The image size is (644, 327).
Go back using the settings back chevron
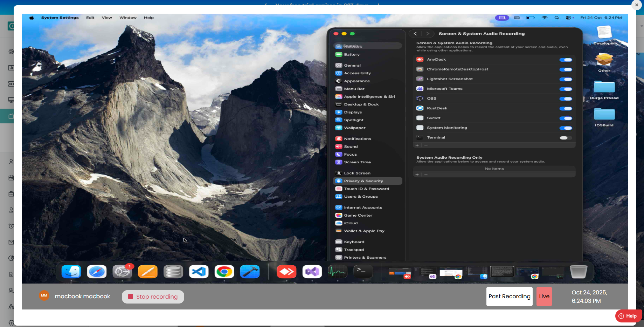pos(415,34)
